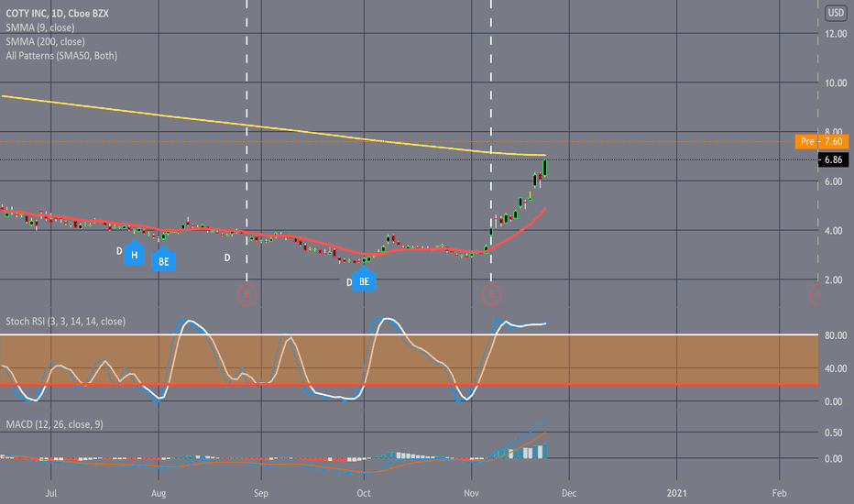
Task: Click the Sep label on time axis
Action: (261, 493)
